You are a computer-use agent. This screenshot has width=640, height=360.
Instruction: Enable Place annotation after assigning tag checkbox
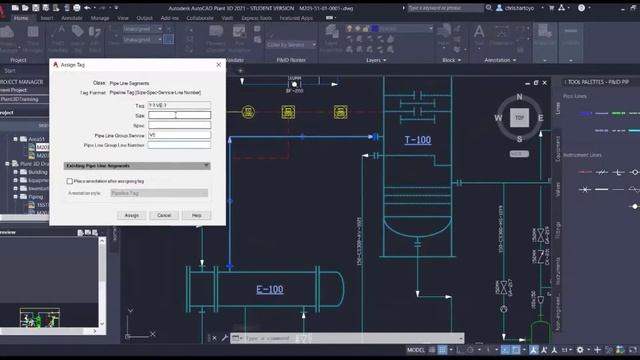click(69, 181)
